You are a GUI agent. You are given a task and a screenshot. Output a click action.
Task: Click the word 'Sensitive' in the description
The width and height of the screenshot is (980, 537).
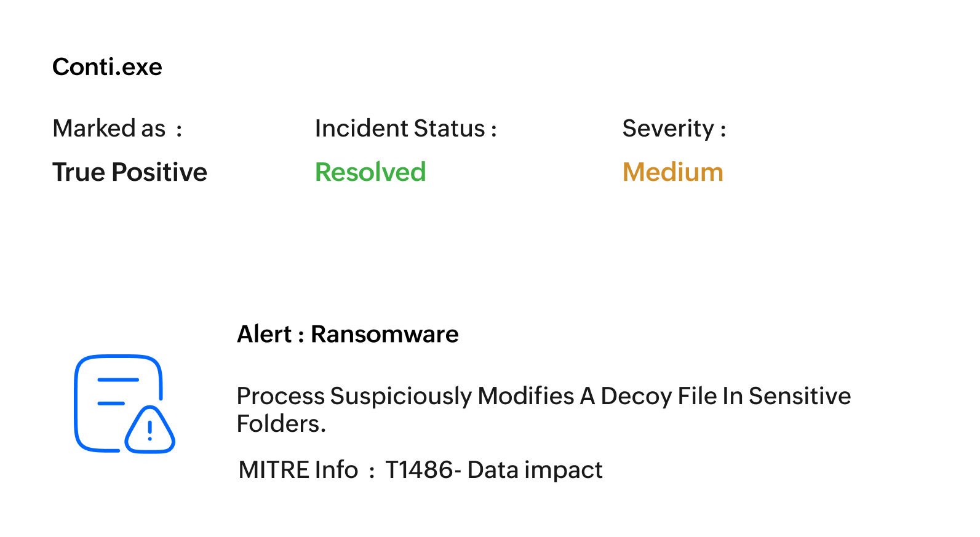tap(800, 396)
